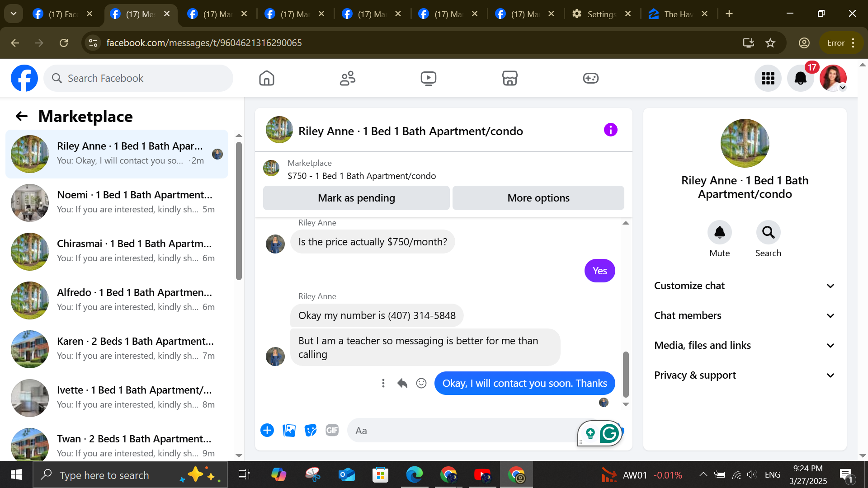
Task: Show hidden system tray icons chevron
Action: pyautogui.click(x=703, y=474)
